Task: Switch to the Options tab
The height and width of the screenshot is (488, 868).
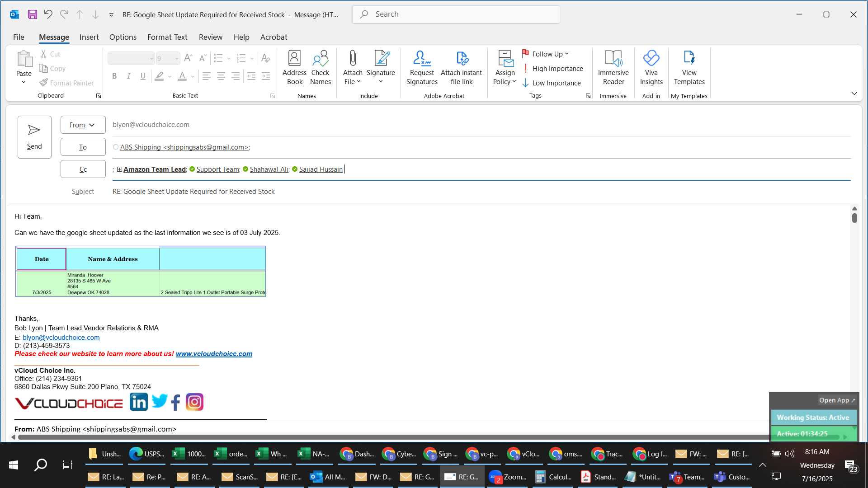Action: tap(123, 37)
